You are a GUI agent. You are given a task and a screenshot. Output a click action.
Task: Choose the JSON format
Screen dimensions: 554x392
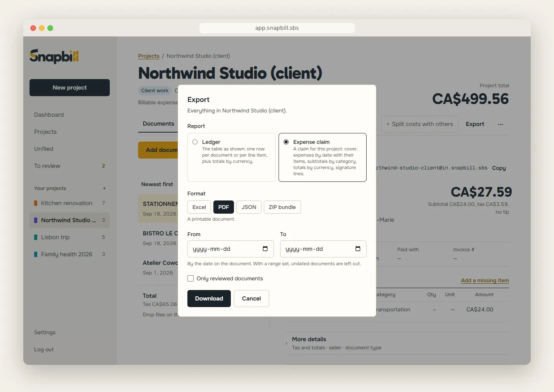(x=249, y=207)
